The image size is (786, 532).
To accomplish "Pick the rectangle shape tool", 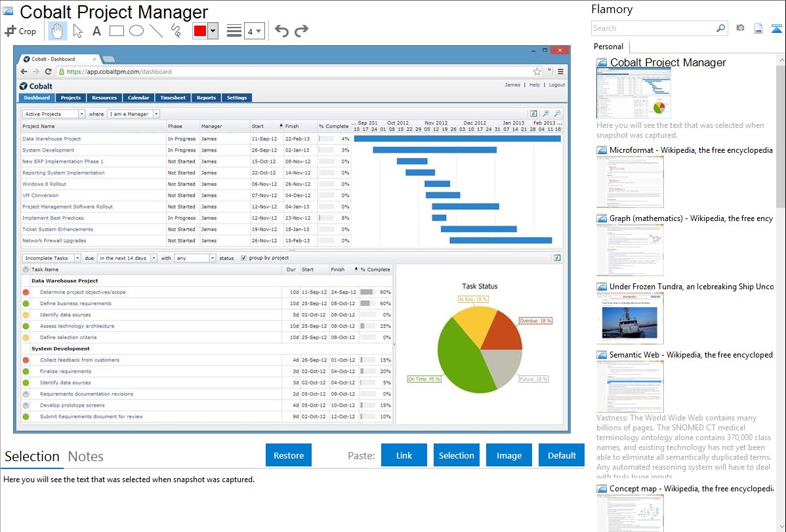I will pos(117,31).
